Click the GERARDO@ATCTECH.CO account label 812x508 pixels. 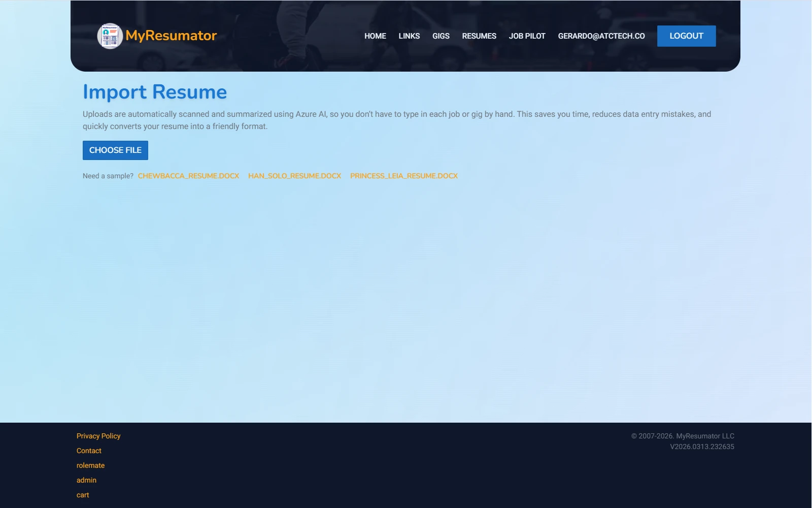point(601,36)
